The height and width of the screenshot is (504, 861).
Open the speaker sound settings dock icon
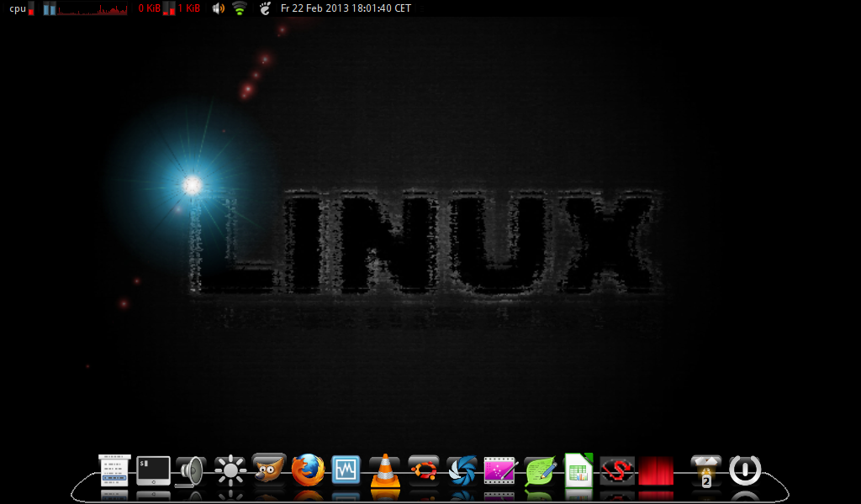[191, 471]
